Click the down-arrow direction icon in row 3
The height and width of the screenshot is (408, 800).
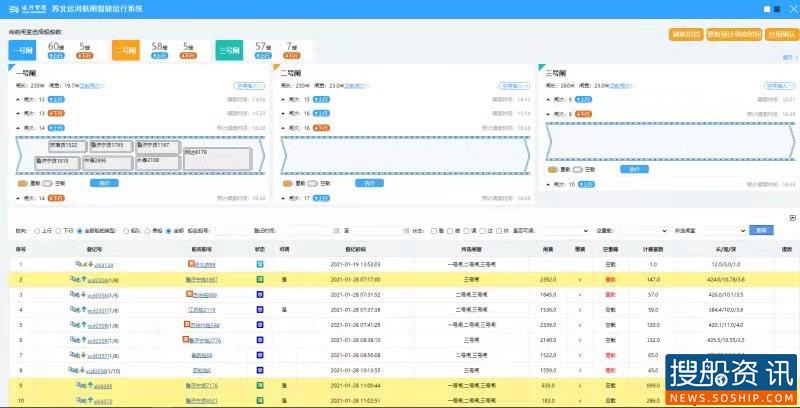click(x=83, y=294)
